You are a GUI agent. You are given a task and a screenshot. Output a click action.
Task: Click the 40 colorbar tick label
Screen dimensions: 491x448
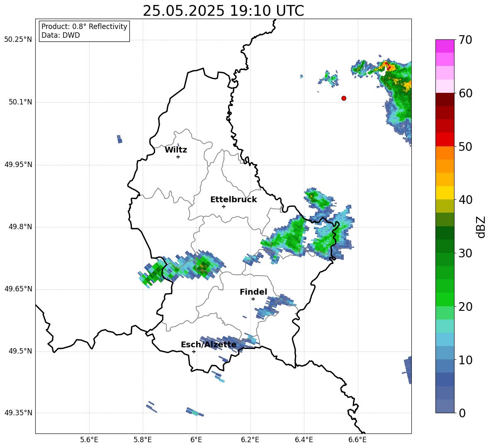coord(465,200)
